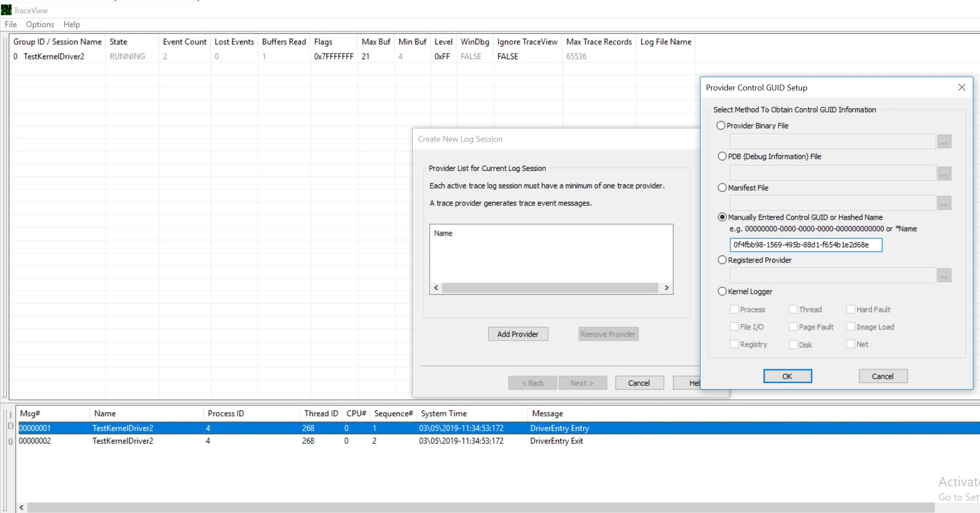980x513 pixels.
Task: Click left scroll arrow of the message pane
Action: pyautogui.click(x=21, y=508)
